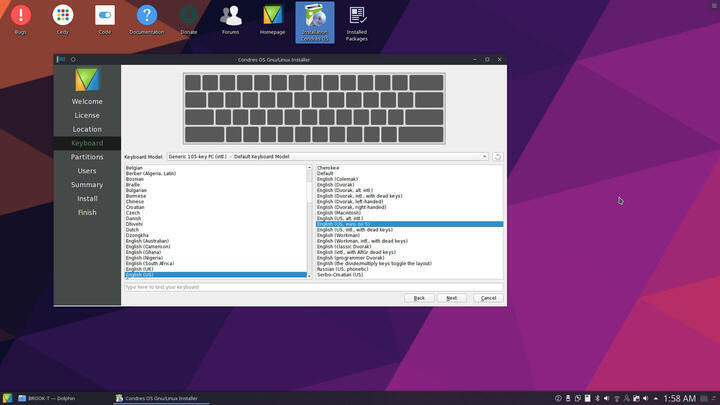The height and width of the screenshot is (405, 720).
Task: Open the Documentation desktop icon
Action: pos(146,20)
